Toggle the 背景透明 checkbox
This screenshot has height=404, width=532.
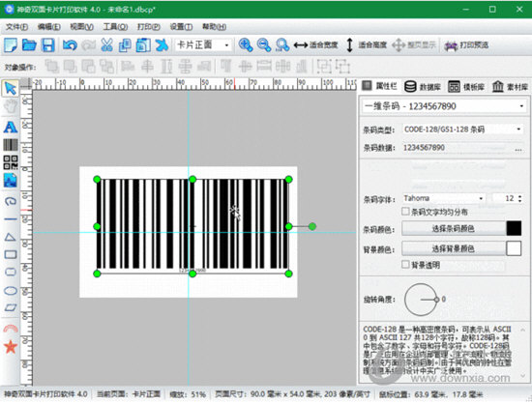[405, 265]
